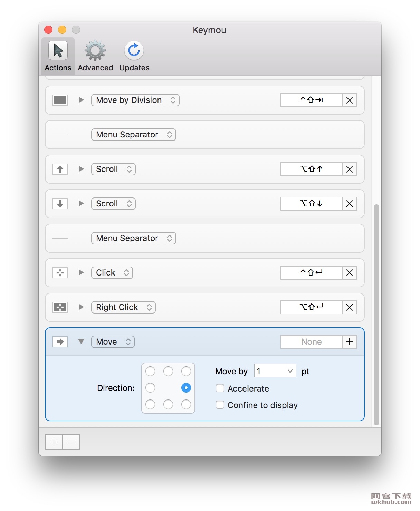Select the left direction radio

pos(150,388)
